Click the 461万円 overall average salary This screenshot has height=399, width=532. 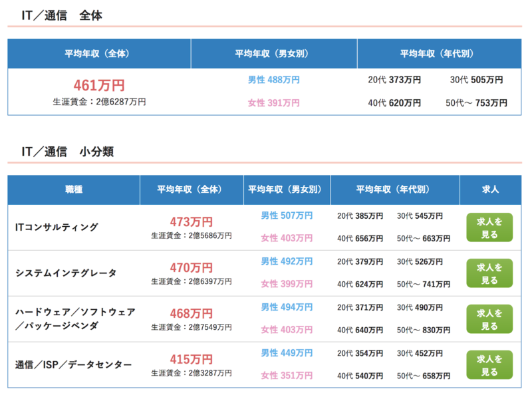point(99,85)
